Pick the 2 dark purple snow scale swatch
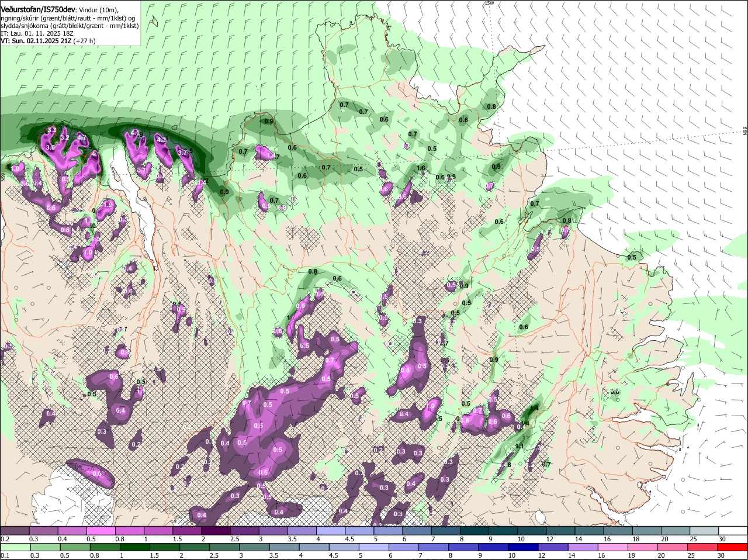748x560 pixels. 216,530
